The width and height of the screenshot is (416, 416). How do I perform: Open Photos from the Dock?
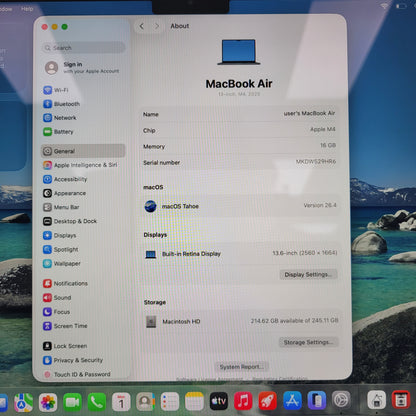48,402
